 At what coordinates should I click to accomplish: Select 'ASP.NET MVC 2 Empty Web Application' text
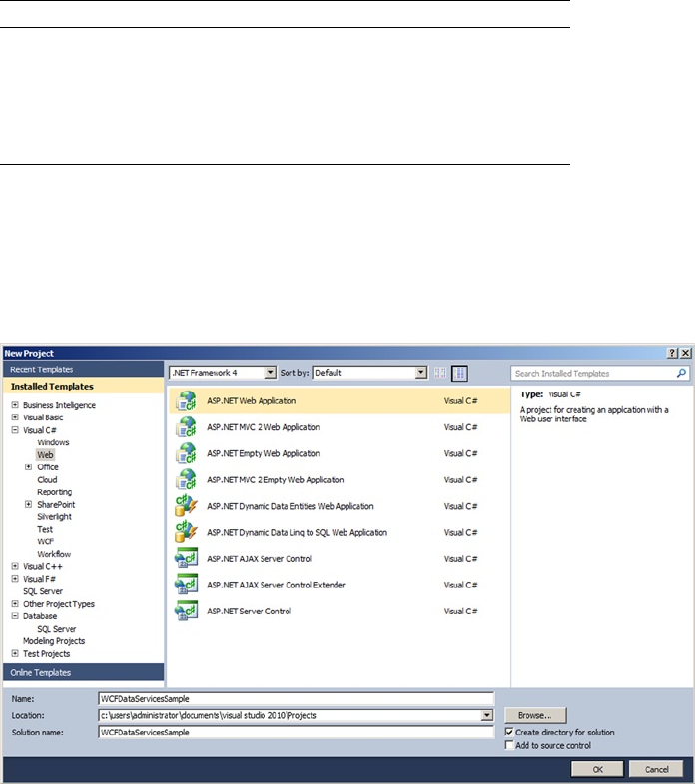[x=276, y=480]
